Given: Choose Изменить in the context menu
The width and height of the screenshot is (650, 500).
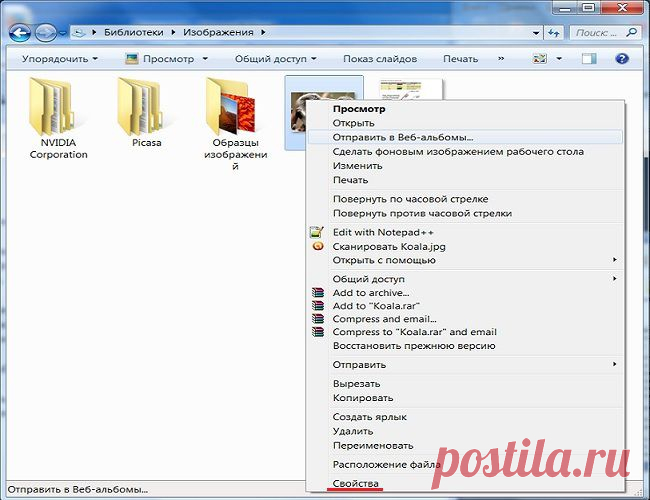Looking at the screenshot, I should tap(465, 166).
